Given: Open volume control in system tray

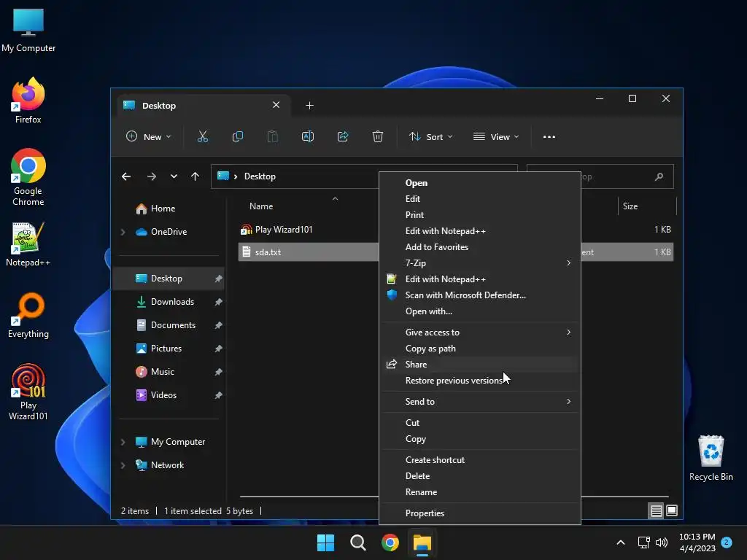Looking at the screenshot, I should pos(662,542).
